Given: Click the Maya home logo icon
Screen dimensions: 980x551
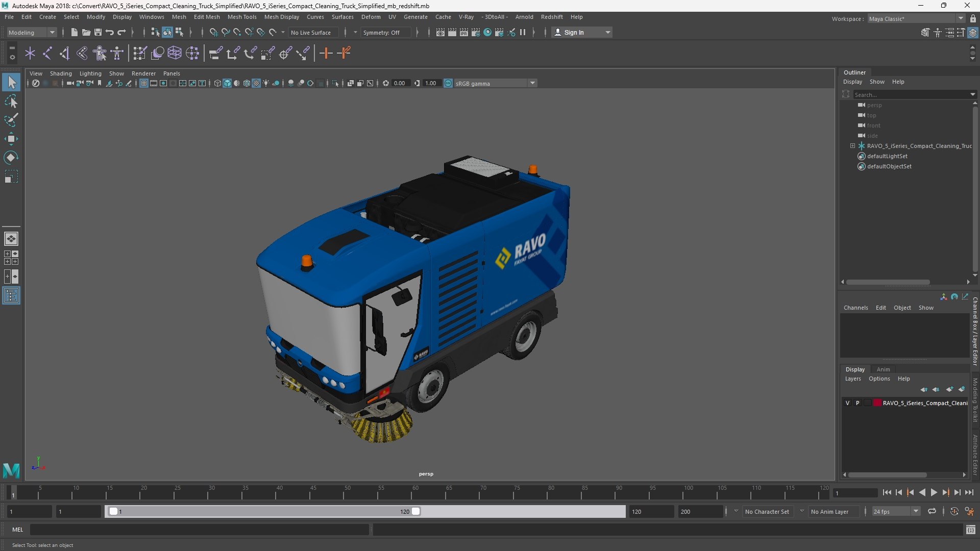Looking at the screenshot, I should 11,470.
